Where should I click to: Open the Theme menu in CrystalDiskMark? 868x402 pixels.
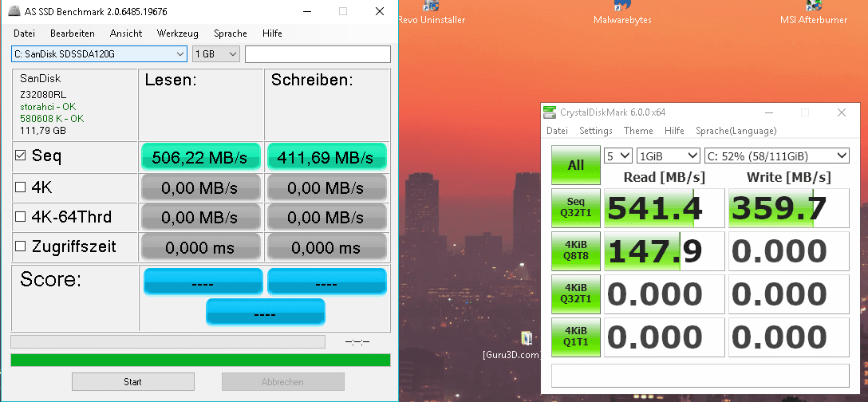click(x=638, y=131)
